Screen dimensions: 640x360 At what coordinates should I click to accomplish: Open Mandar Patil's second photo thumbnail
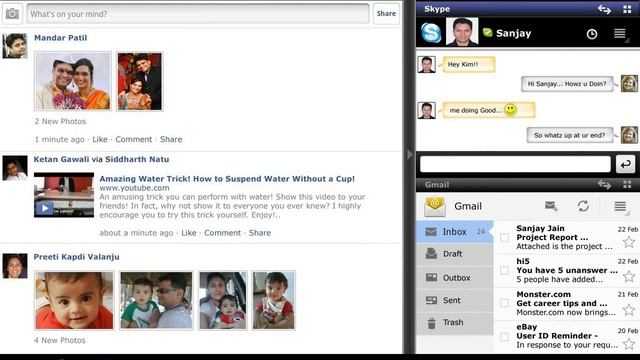tap(140, 81)
